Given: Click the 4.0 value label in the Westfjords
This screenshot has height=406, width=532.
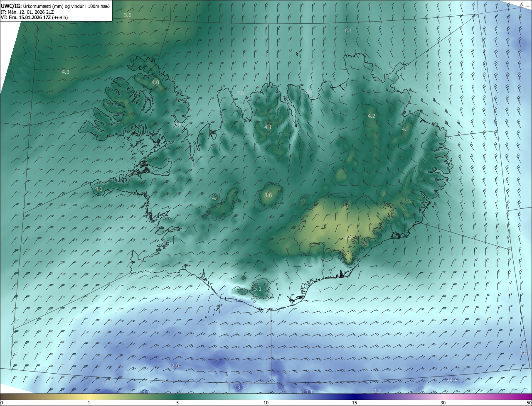Looking at the screenshot, I should (155, 83).
